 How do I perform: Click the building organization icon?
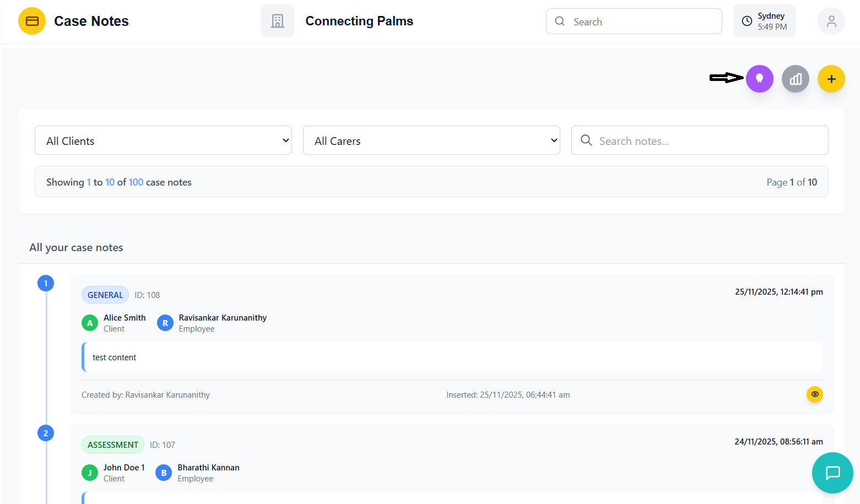pyautogui.click(x=278, y=21)
